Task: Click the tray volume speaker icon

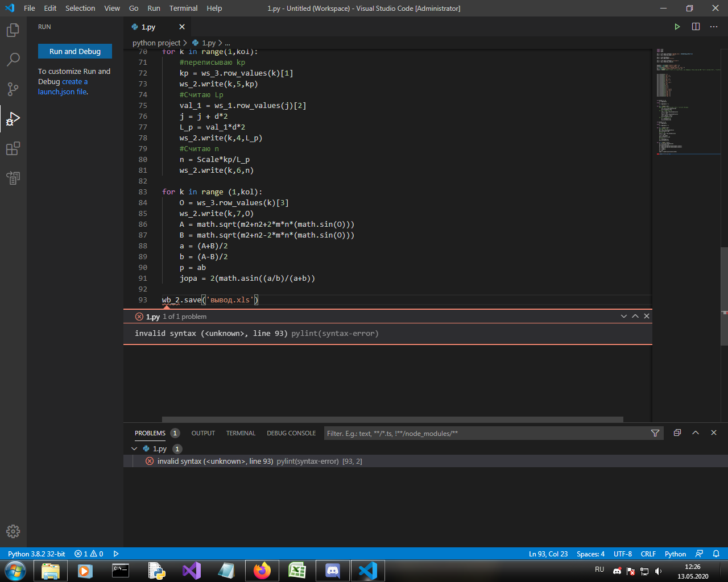Action: point(658,571)
